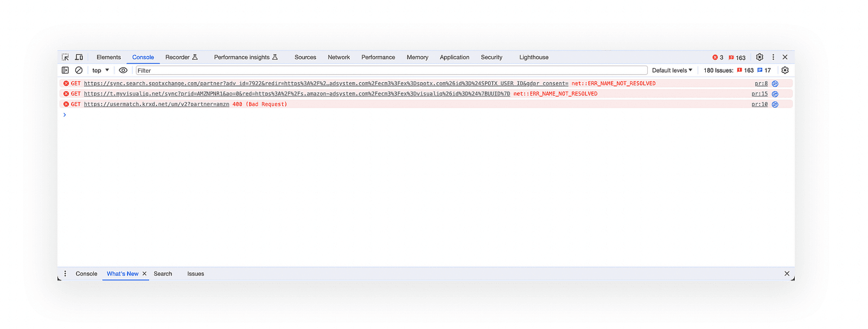The height and width of the screenshot is (329, 868).
Task: Click the red 163 page errors issue counter
Action: (745, 71)
